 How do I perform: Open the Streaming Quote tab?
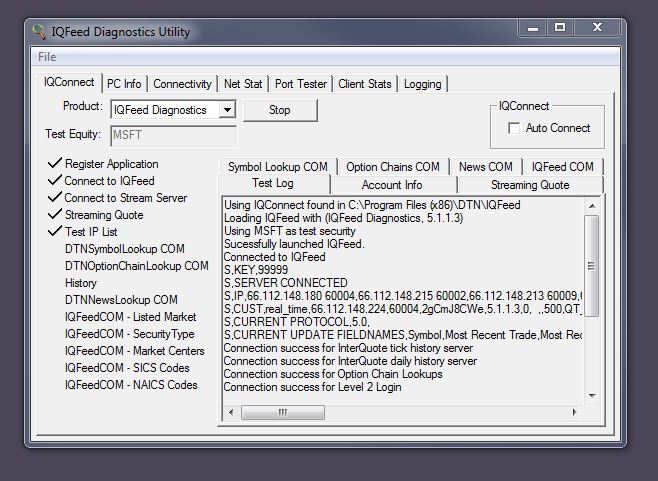530,185
